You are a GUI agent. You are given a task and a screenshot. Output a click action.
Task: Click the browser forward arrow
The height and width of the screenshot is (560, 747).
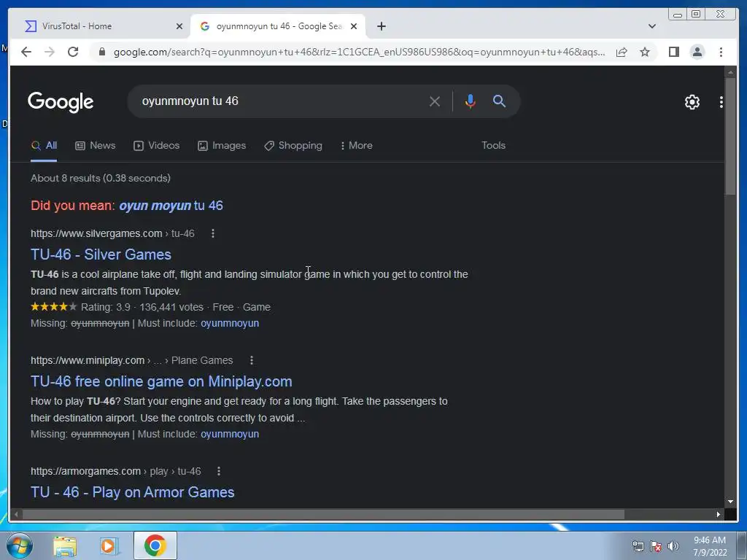(50, 52)
